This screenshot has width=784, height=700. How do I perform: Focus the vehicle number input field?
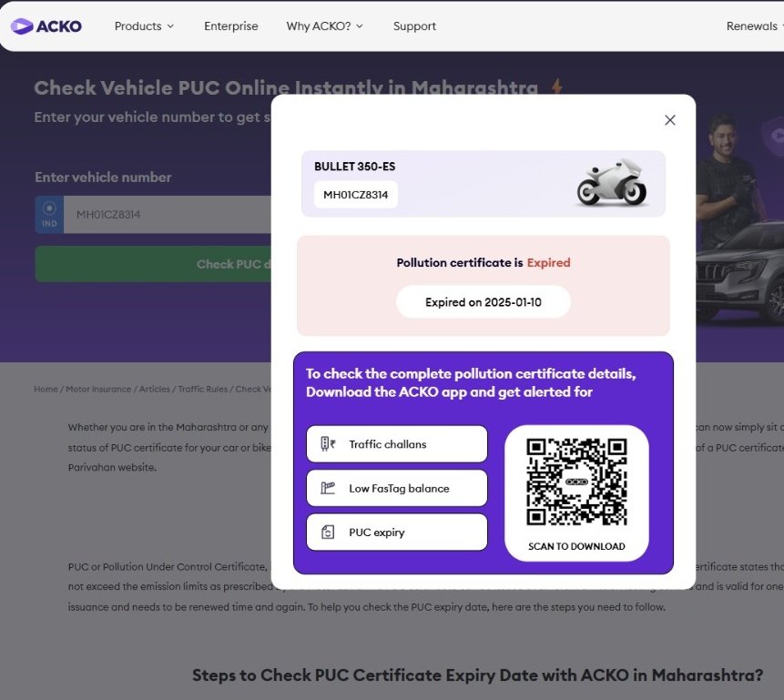click(168, 215)
